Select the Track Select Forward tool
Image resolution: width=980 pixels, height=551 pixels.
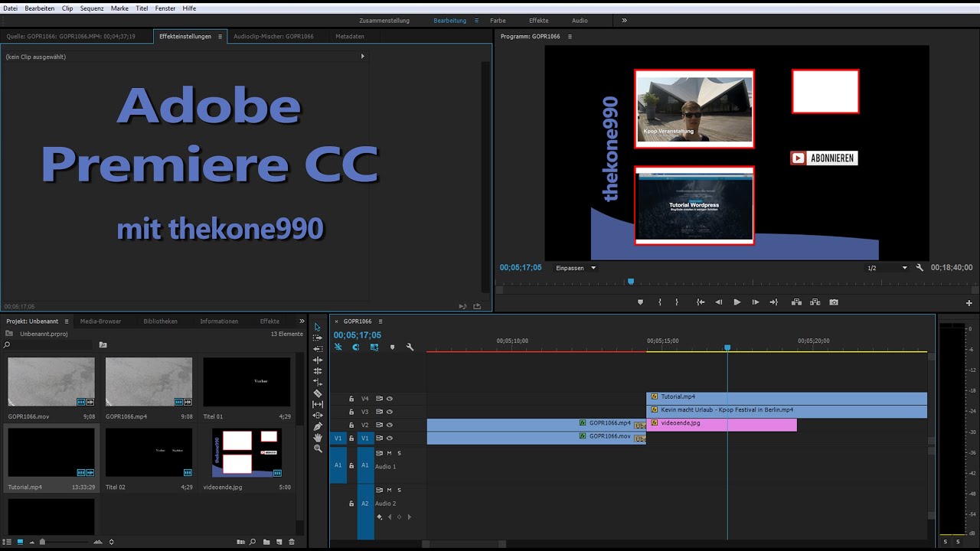click(x=318, y=337)
